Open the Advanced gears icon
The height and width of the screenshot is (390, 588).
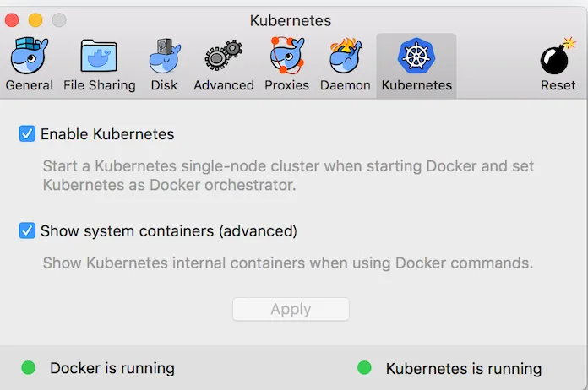click(x=224, y=55)
